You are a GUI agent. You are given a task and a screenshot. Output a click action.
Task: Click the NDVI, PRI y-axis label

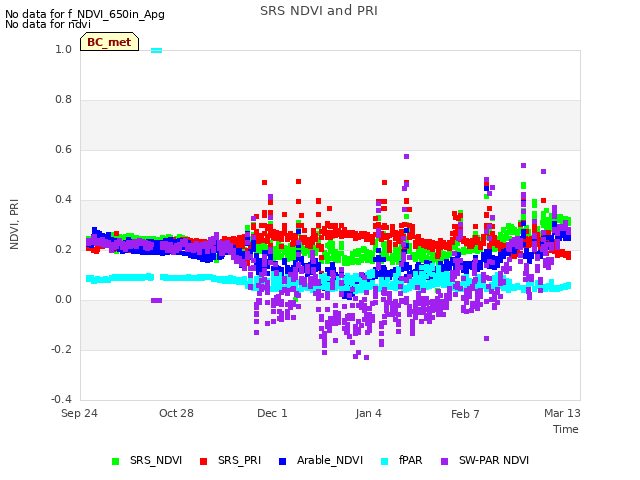coord(14,224)
